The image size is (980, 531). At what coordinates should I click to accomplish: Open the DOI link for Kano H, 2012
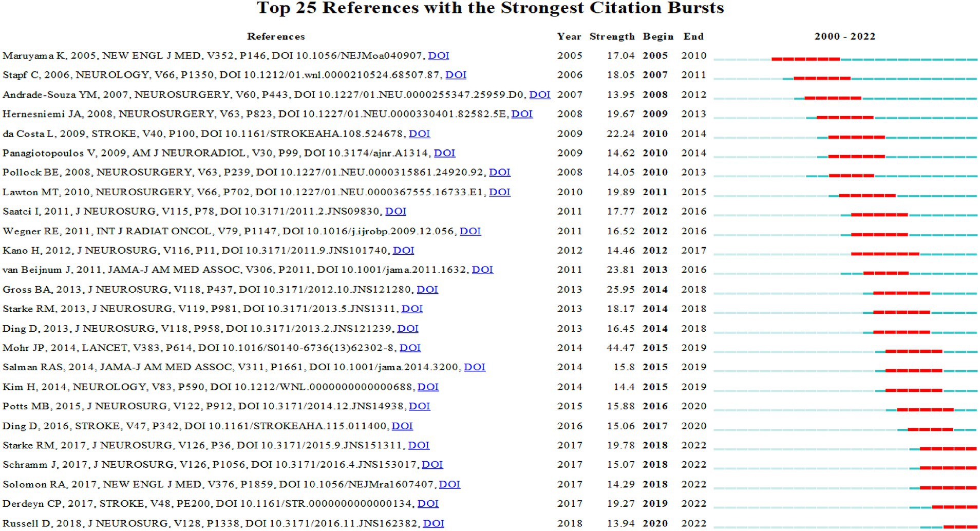click(x=404, y=251)
